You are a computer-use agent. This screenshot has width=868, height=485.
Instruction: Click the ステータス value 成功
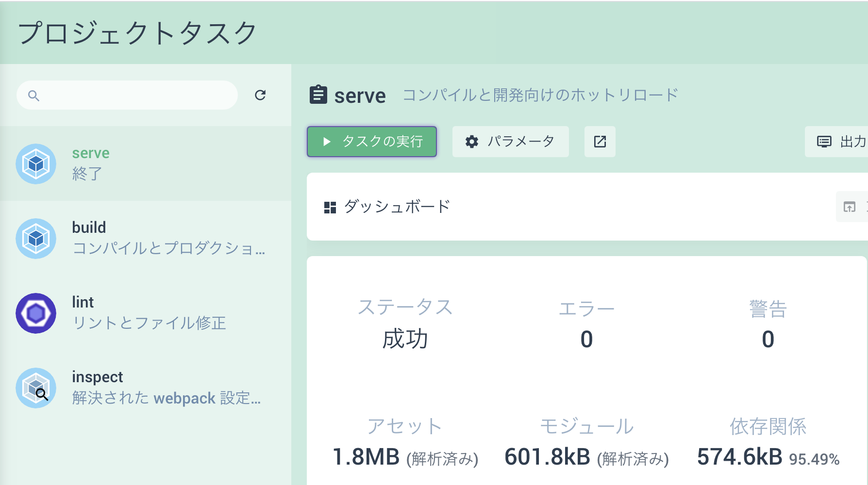coord(405,339)
